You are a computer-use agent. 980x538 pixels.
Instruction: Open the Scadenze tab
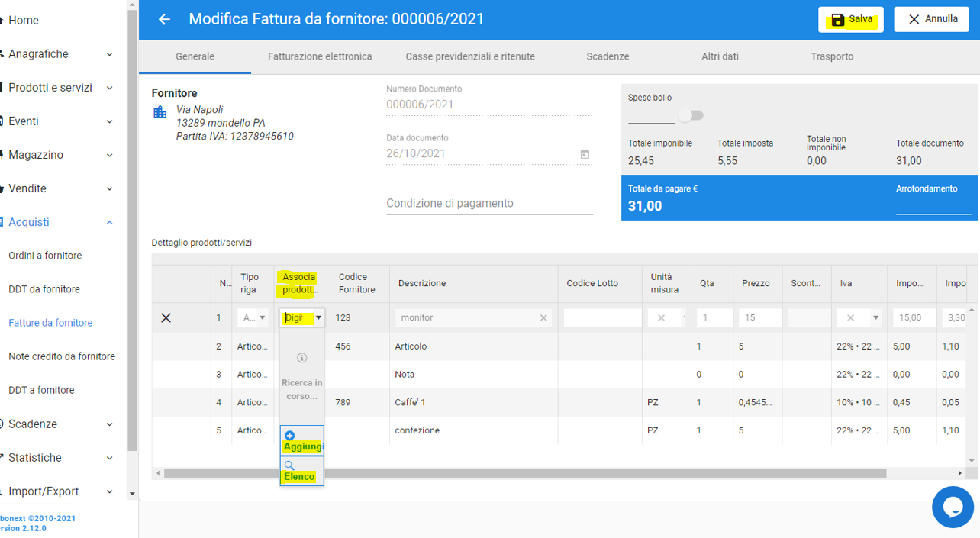coord(608,56)
